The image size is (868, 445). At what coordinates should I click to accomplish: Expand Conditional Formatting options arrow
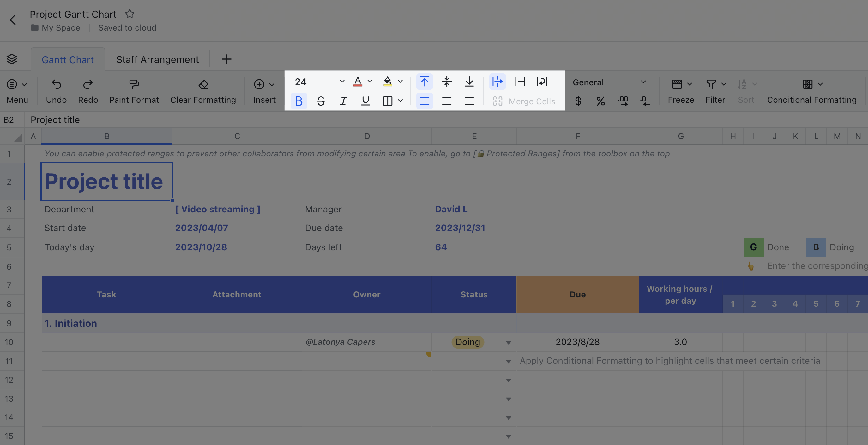tap(820, 84)
